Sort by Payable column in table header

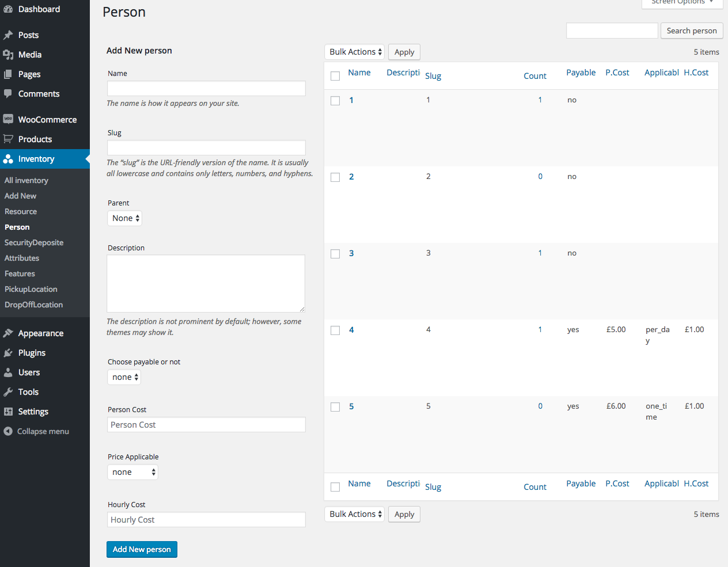pos(581,73)
